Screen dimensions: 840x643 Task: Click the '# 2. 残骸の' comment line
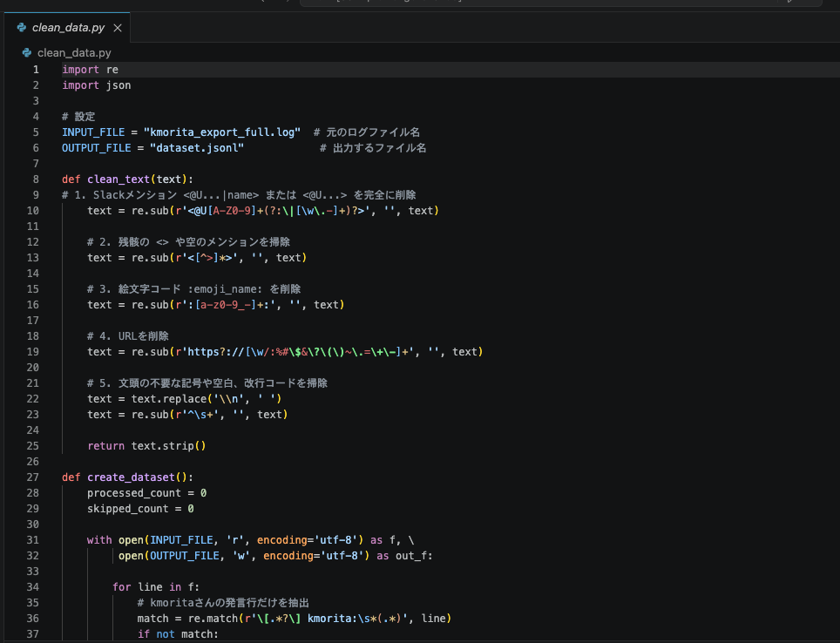[x=188, y=242]
